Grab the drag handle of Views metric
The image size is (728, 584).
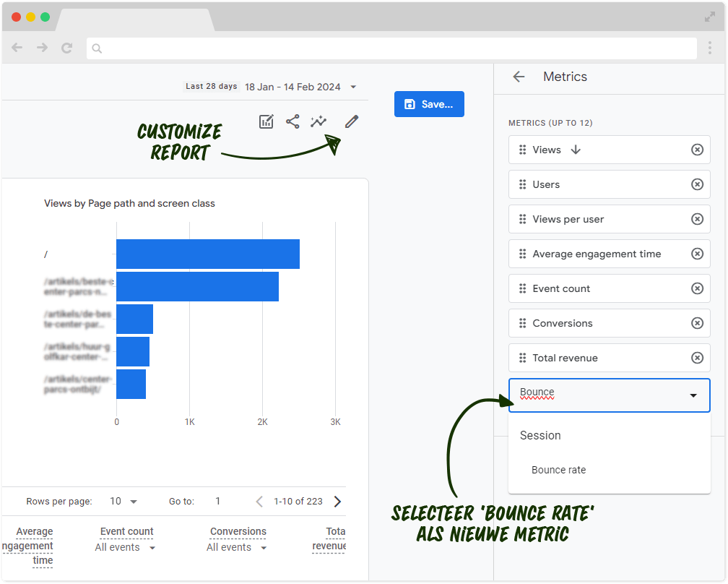coord(522,150)
